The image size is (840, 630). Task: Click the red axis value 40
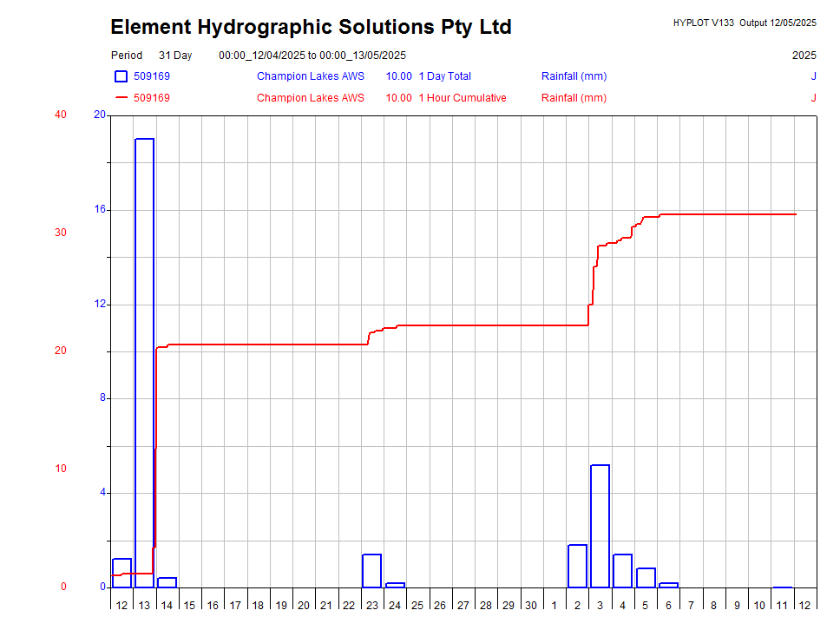pyautogui.click(x=61, y=114)
